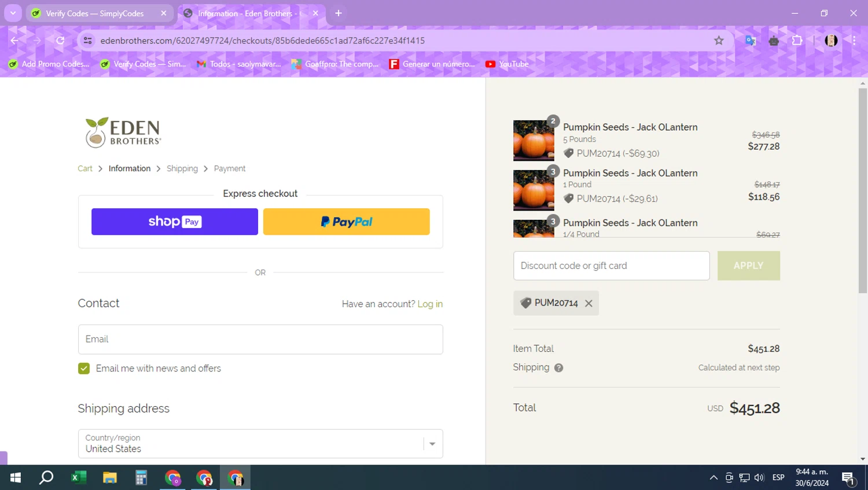Click the page vertical scrollbar

click(863, 191)
